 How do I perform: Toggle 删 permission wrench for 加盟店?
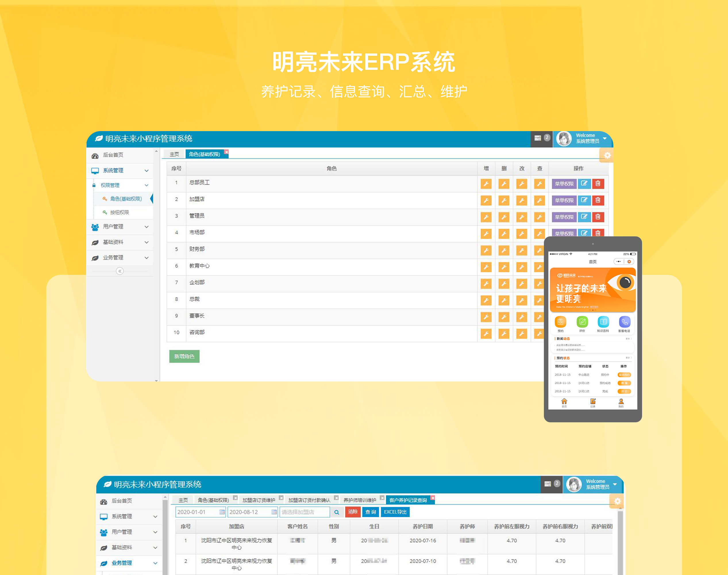point(504,201)
